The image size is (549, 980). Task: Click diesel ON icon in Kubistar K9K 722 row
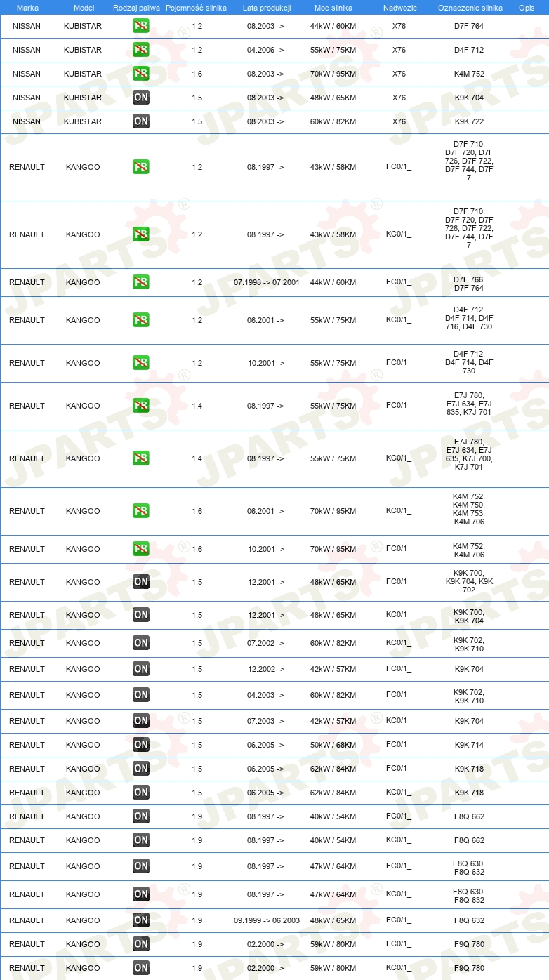pos(141,121)
